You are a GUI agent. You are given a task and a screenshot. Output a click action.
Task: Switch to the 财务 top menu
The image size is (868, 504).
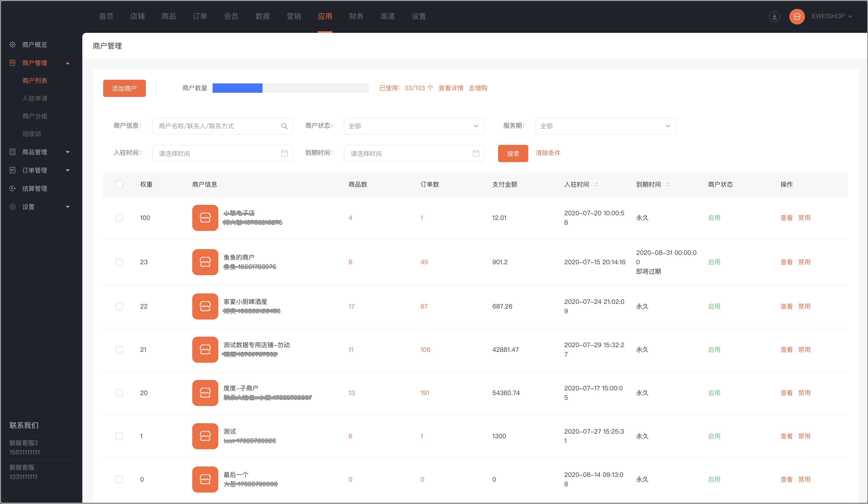coord(356,16)
